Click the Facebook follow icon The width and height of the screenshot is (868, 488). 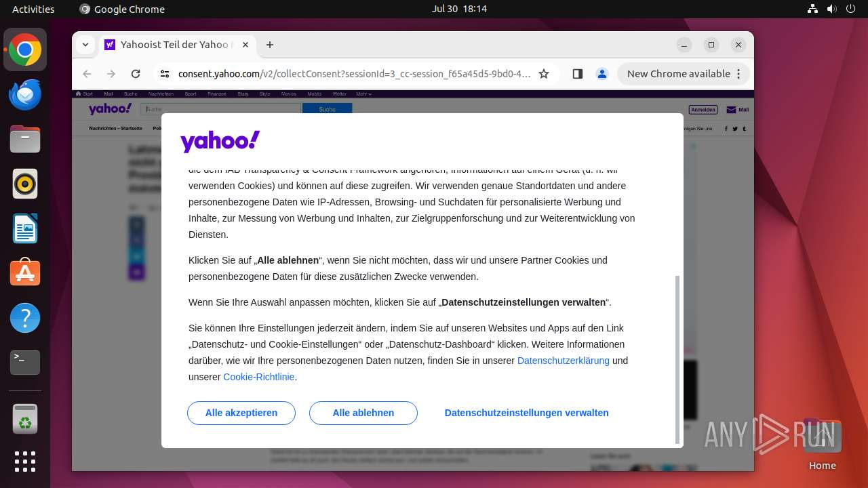(x=727, y=128)
